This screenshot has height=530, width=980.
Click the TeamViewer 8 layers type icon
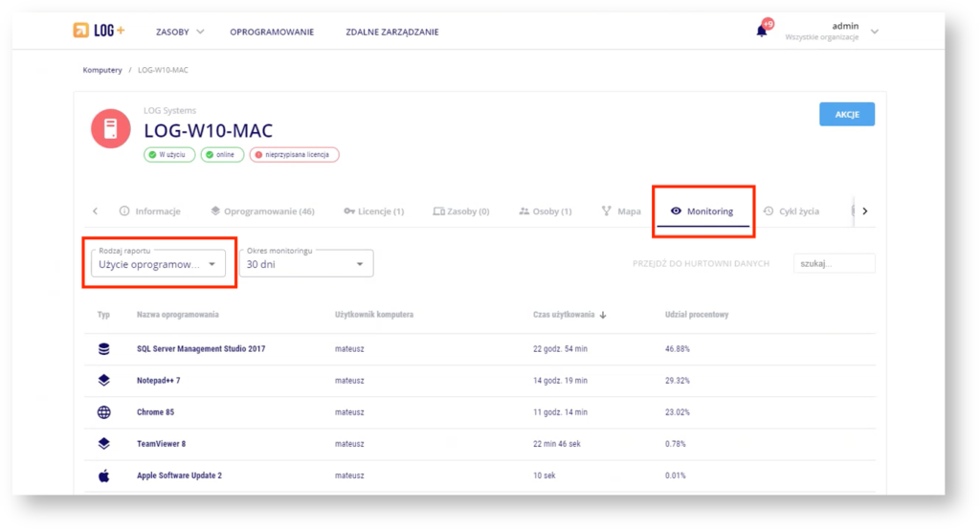pyautogui.click(x=103, y=444)
